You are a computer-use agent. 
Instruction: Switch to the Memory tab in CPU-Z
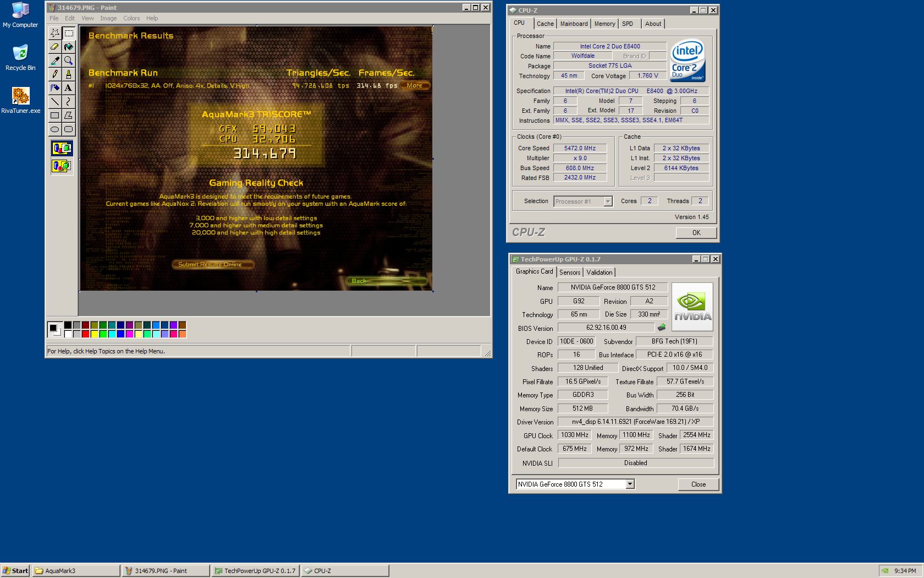(604, 24)
